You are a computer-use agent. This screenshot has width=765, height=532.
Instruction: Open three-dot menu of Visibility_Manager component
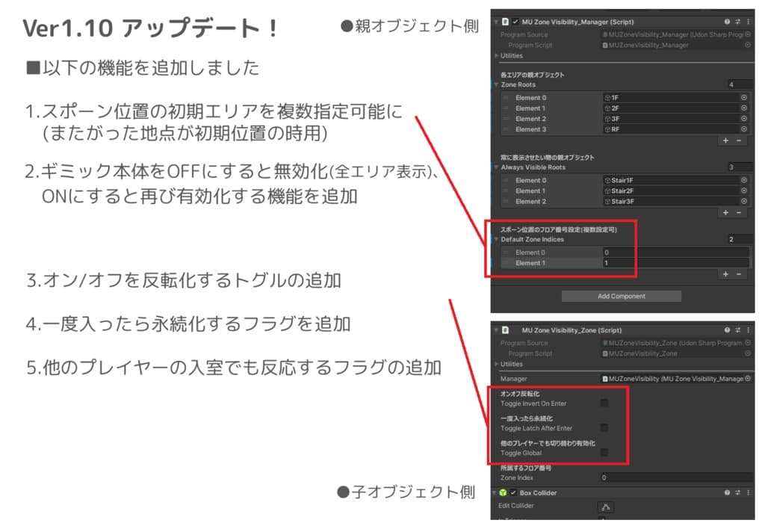(748, 22)
